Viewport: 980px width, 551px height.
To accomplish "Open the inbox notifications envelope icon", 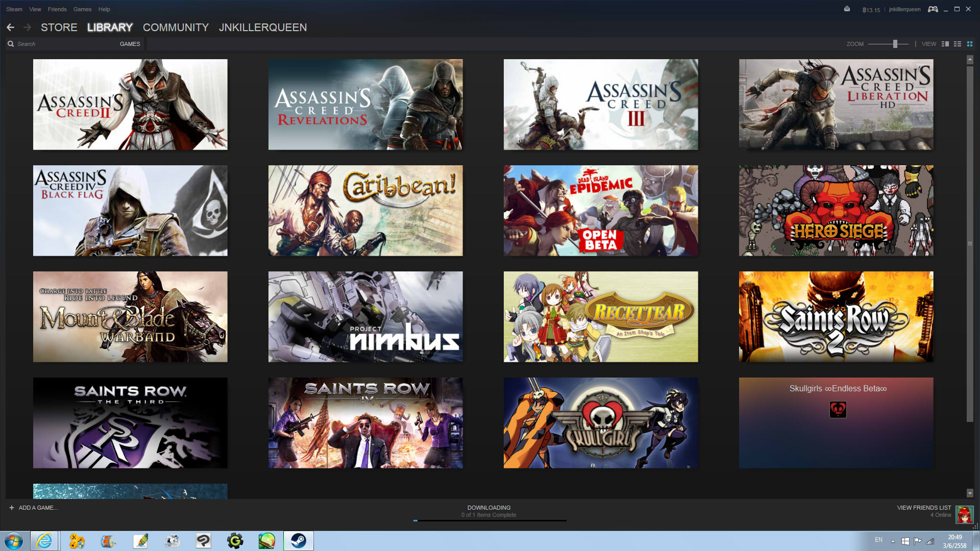I will tap(847, 9).
